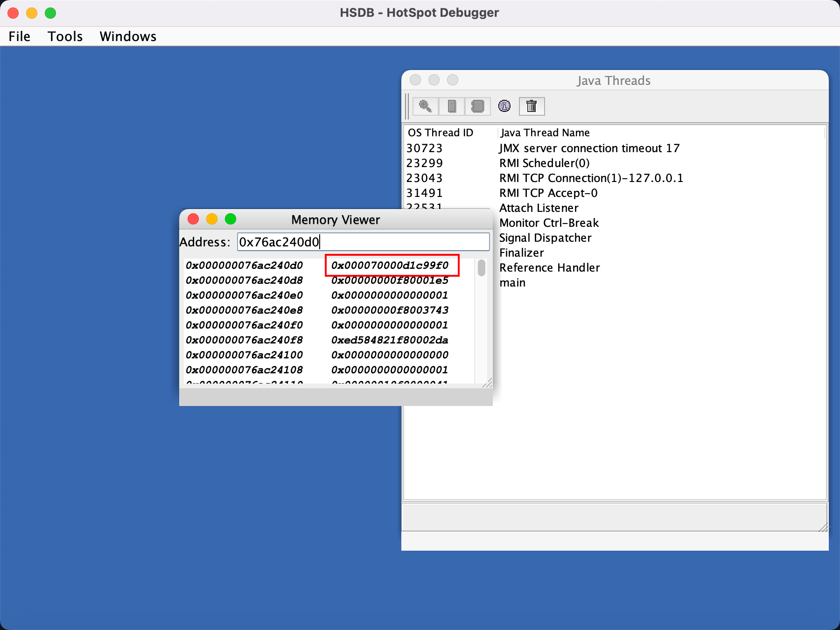Click the Show Java Stack Trace icon
This screenshot has height=630, width=840.
[x=477, y=106]
